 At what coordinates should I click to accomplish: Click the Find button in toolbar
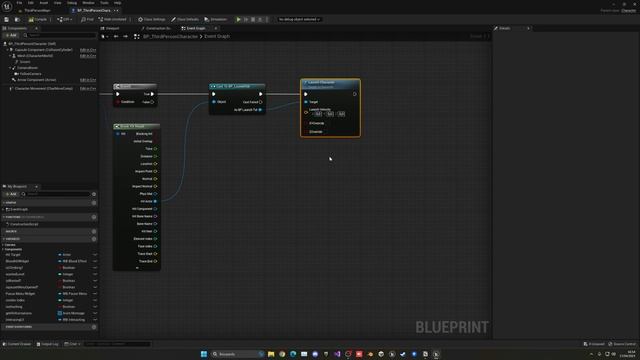point(87,19)
